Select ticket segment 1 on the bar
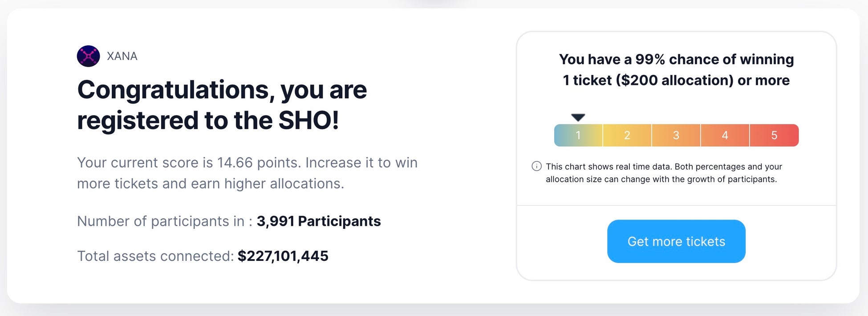This screenshot has width=868, height=316. (x=578, y=135)
